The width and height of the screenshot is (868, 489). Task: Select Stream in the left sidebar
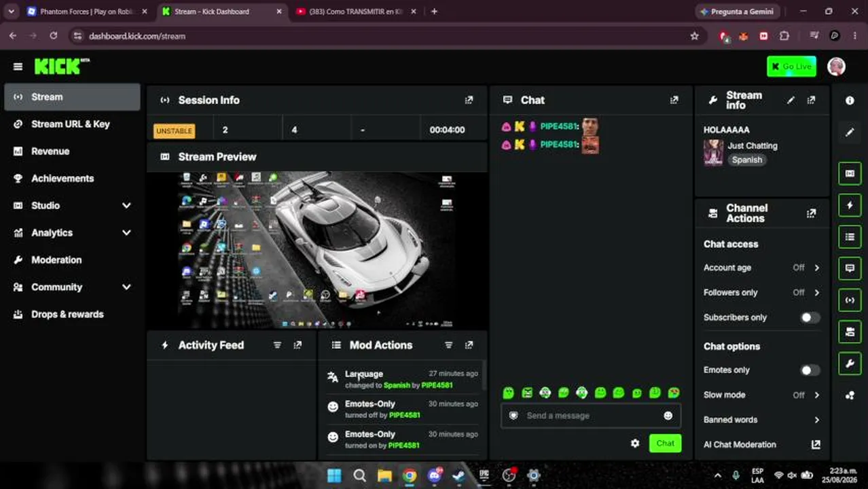coord(72,96)
